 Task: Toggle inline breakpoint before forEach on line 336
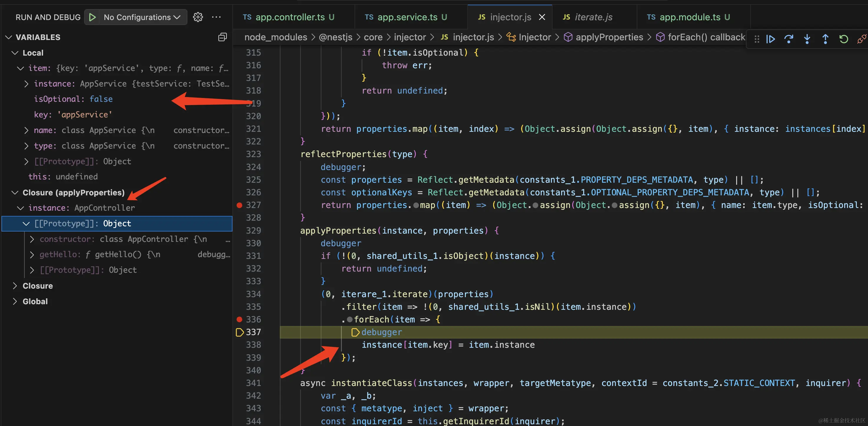point(350,319)
